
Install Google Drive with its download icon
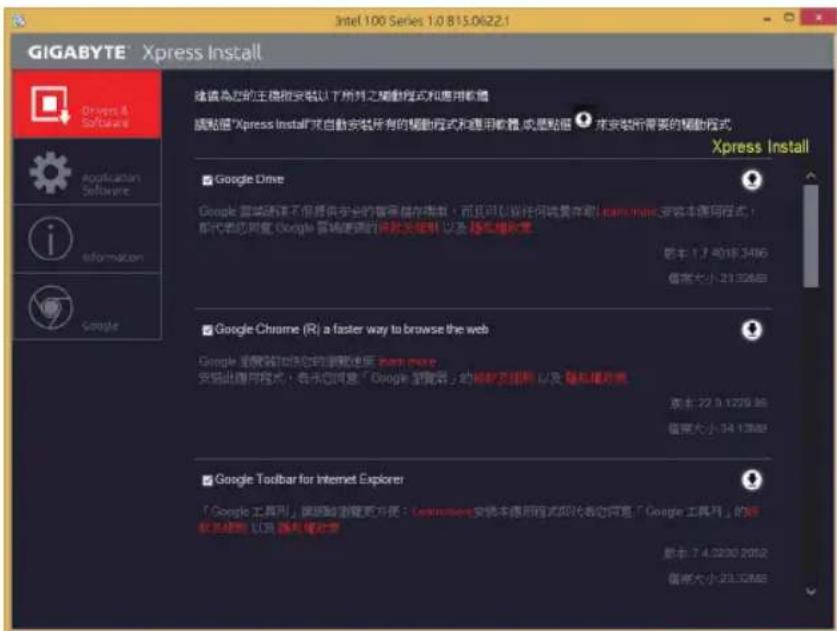point(752,180)
